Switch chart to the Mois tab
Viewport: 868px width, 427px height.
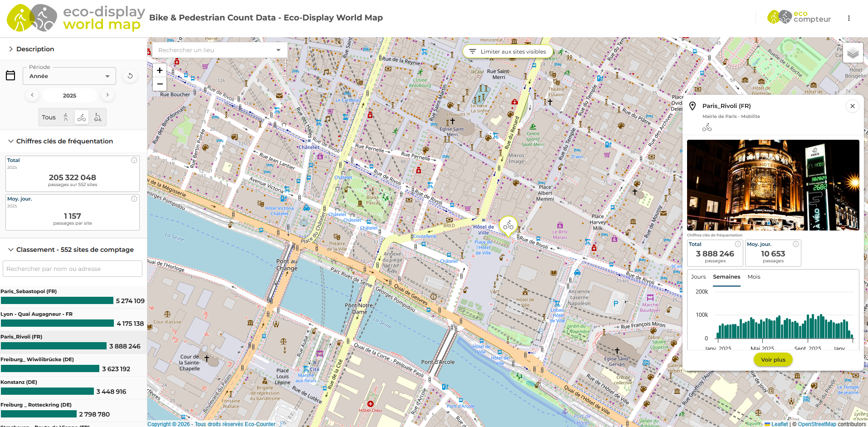coord(754,277)
